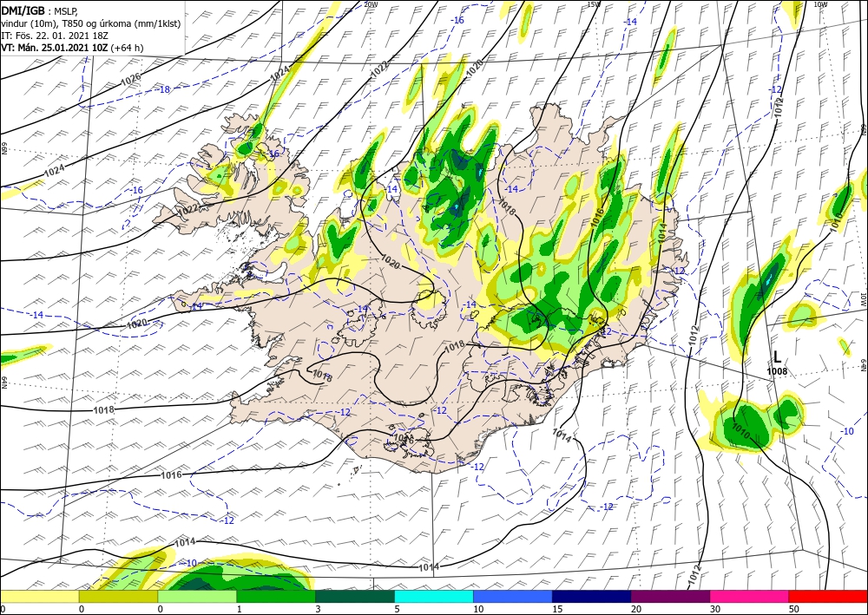The height and width of the screenshot is (615, 868).
Task: Click legend scale value '1'
Action: 240,609
